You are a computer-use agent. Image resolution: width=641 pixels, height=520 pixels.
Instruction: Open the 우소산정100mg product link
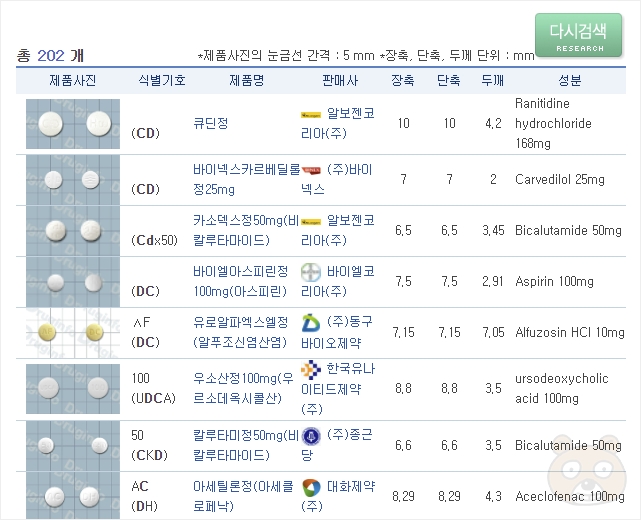point(243,388)
